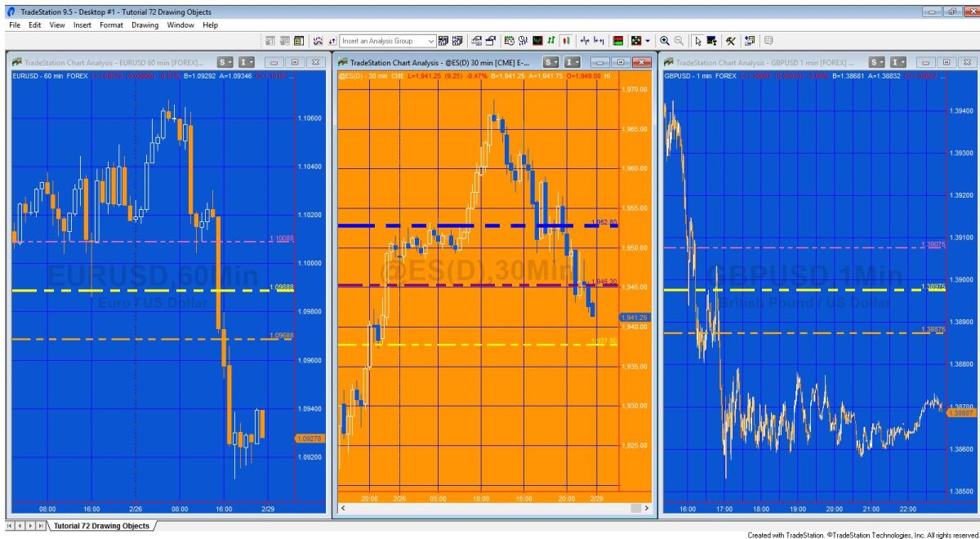The image size is (980, 539).
Task: Open the Format menu
Action: [x=112, y=25]
